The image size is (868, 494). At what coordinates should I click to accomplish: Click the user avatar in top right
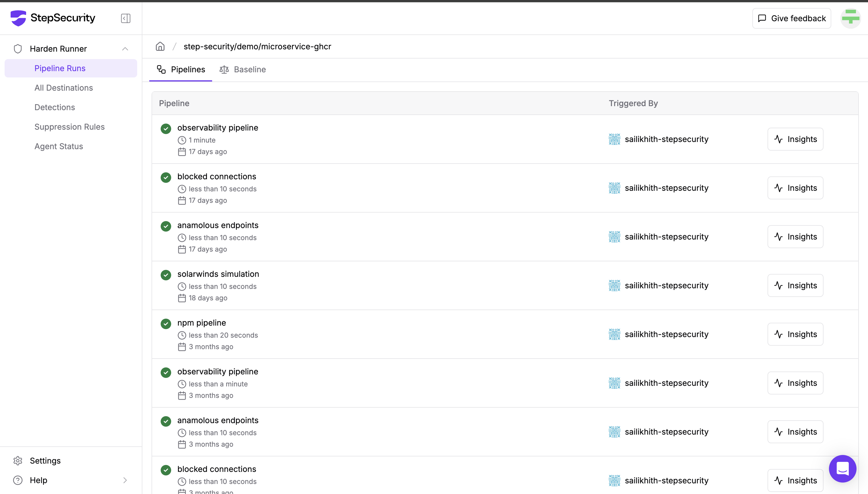[850, 18]
